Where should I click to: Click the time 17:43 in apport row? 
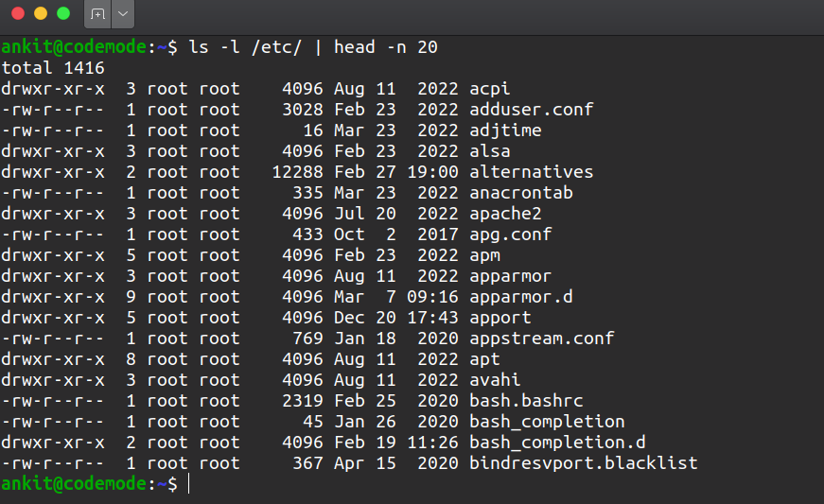(432, 318)
